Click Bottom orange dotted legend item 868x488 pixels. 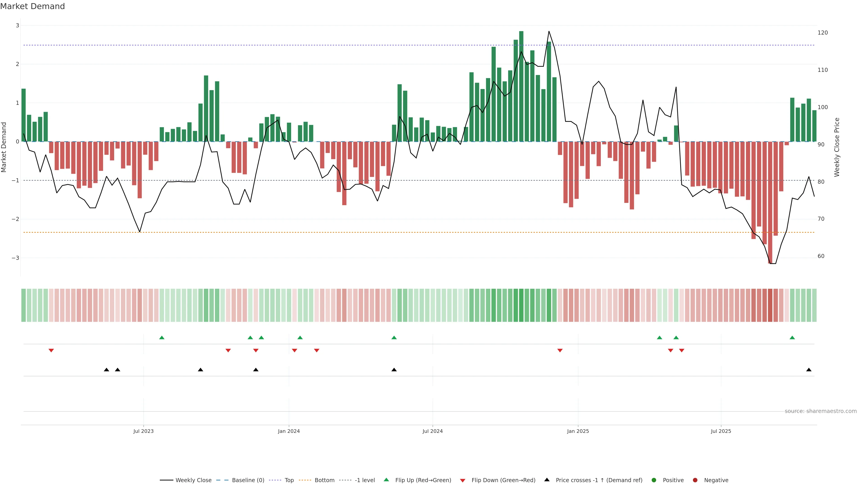(324, 480)
